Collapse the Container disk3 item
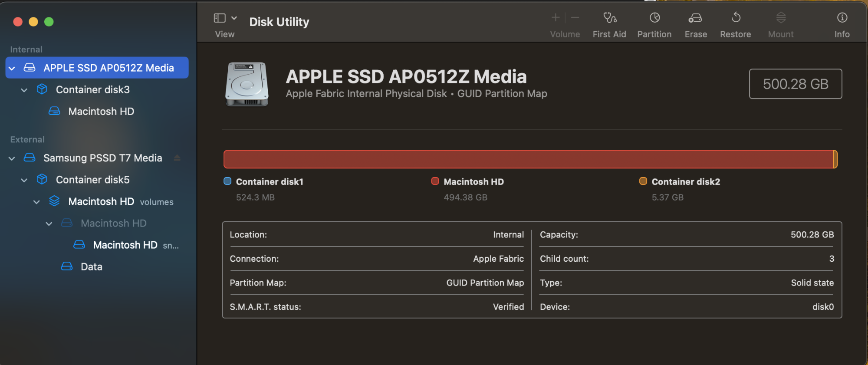The width and height of the screenshot is (868, 365). pyautogui.click(x=24, y=90)
